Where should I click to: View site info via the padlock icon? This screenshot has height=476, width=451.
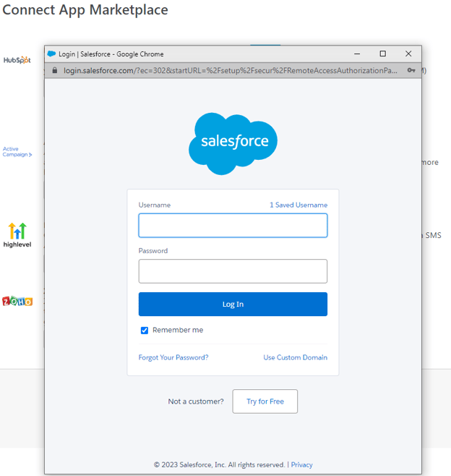[x=55, y=70]
